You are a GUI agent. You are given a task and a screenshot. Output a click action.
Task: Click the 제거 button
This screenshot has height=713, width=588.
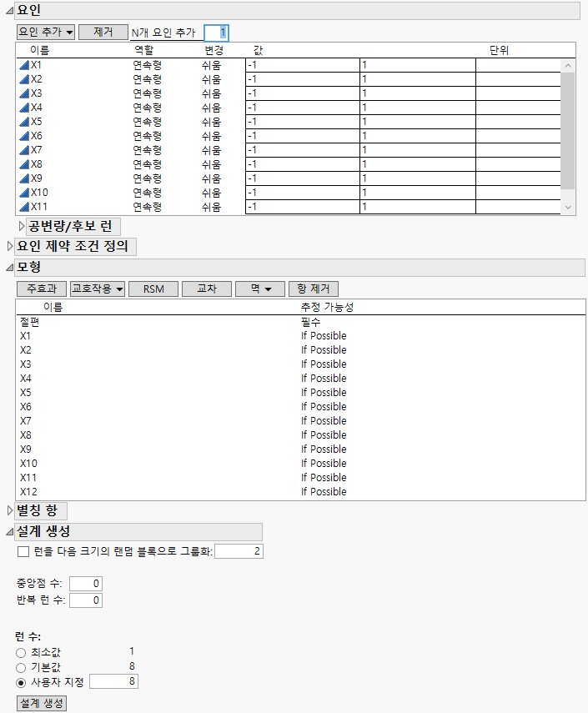[x=103, y=32]
